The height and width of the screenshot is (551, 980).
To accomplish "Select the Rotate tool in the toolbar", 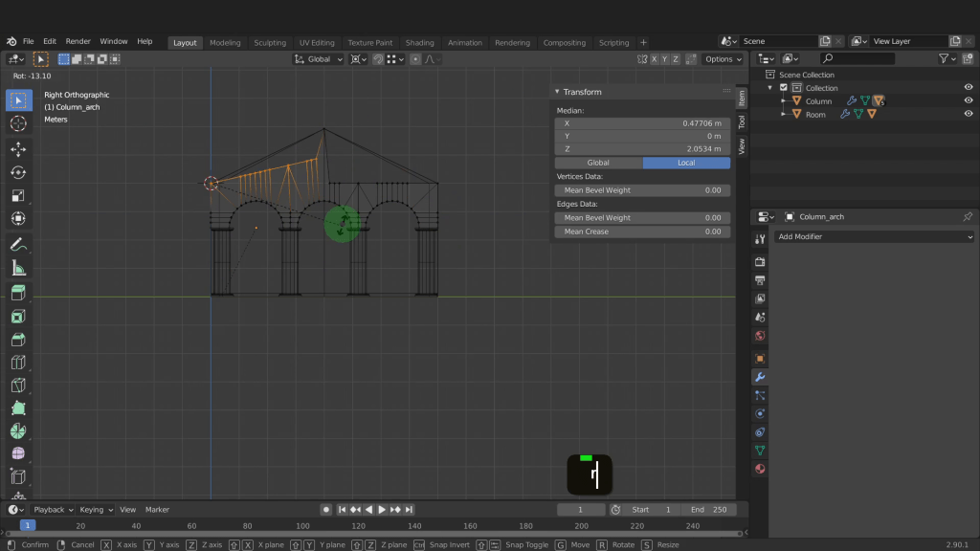I will [x=18, y=172].
